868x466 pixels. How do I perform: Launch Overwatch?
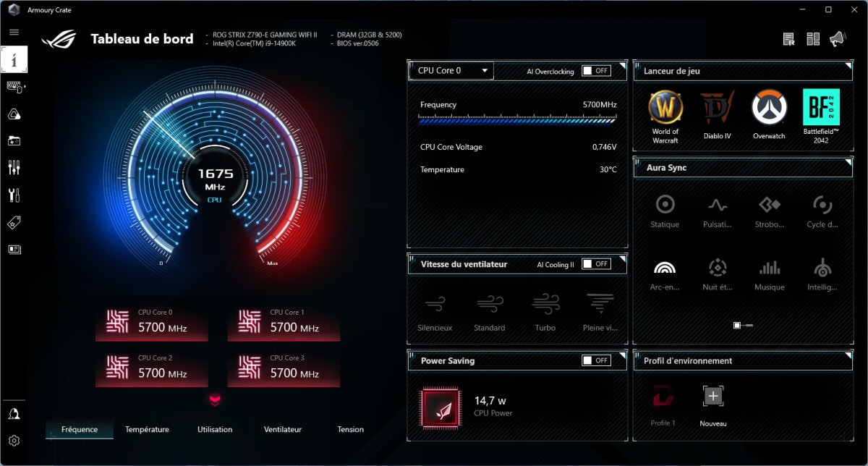click(769, 116)
